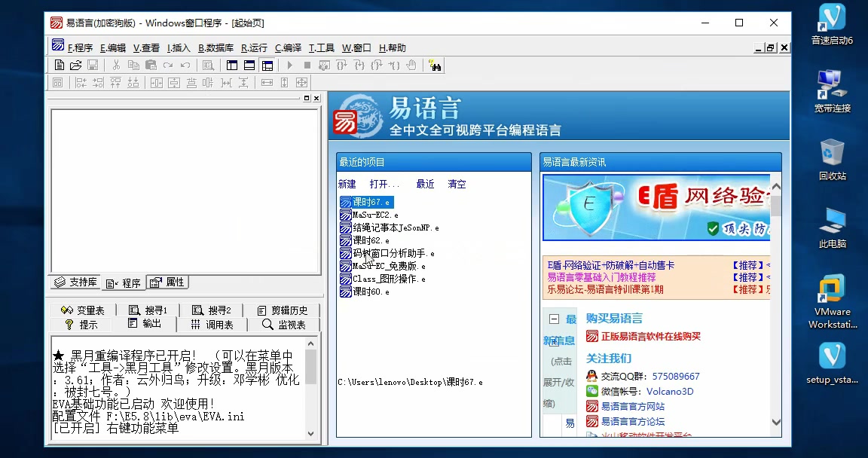Click the window preview icon in layout toolbar
Image resolution: width=868 pixels, height=458 pixels.
coord(57,83)
